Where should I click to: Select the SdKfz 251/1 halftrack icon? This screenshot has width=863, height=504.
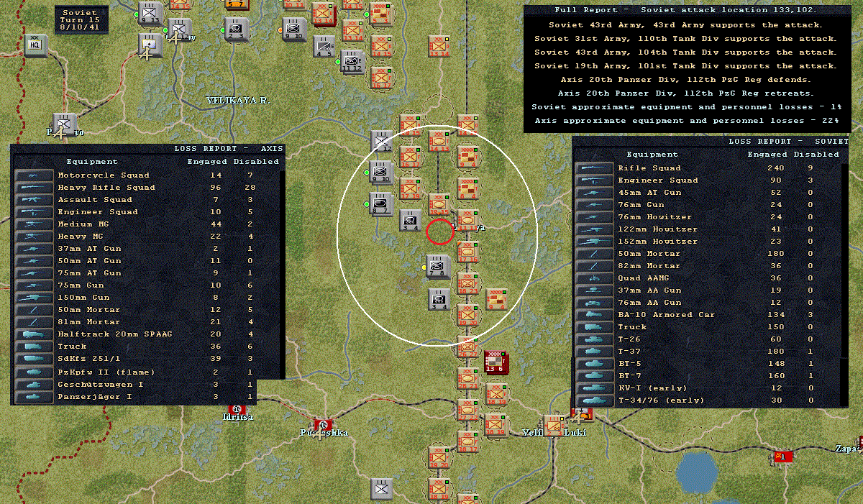tap(35, 359)
